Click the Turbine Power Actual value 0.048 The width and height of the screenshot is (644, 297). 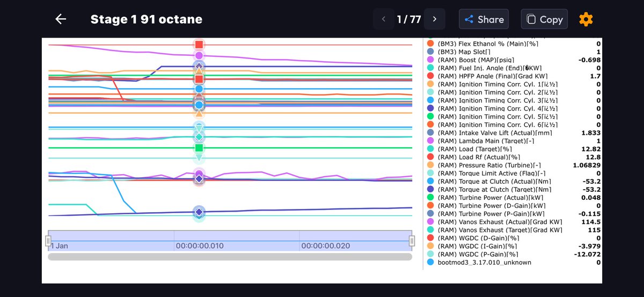pyautogui.click(x=591, y=198)
